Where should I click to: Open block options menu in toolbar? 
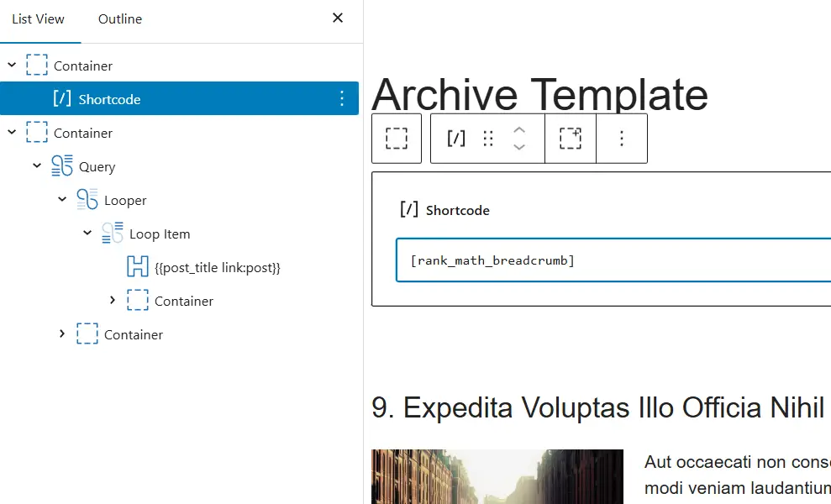click(622, 139)
